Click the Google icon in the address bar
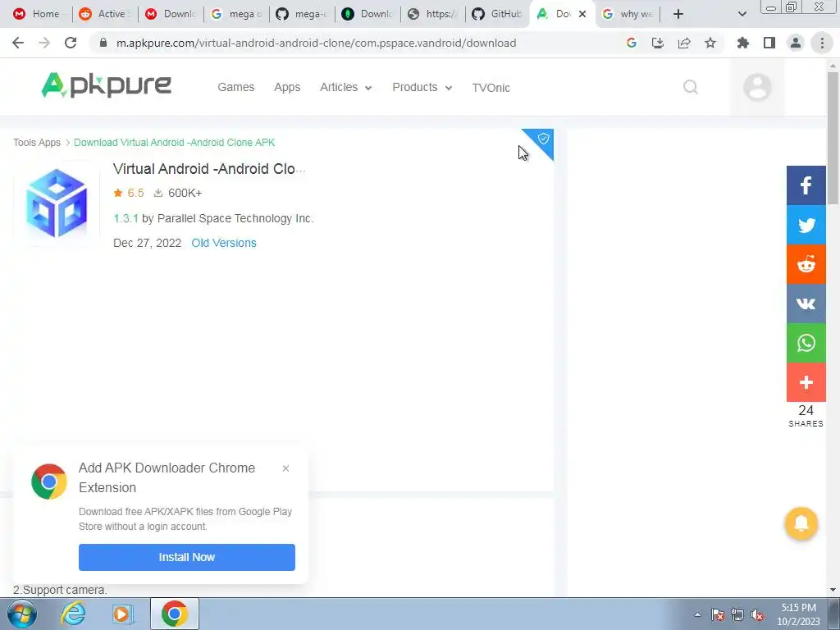The width and height of the screenshot is (840, 630). [x=631, y=43]
